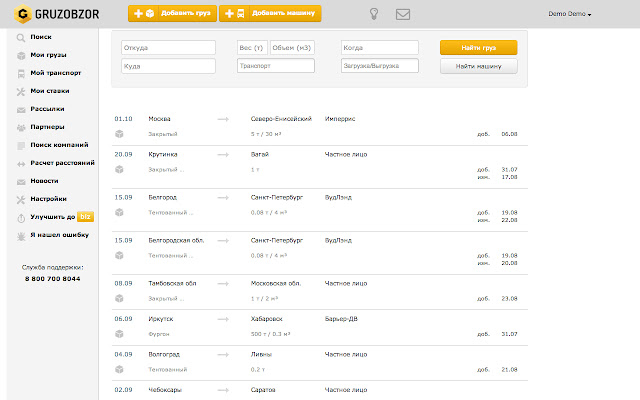Click cargo box icon in Белгород row
The width and height of the screenshot is (640, 400).
pyautogui.click(x=119, y=212)
